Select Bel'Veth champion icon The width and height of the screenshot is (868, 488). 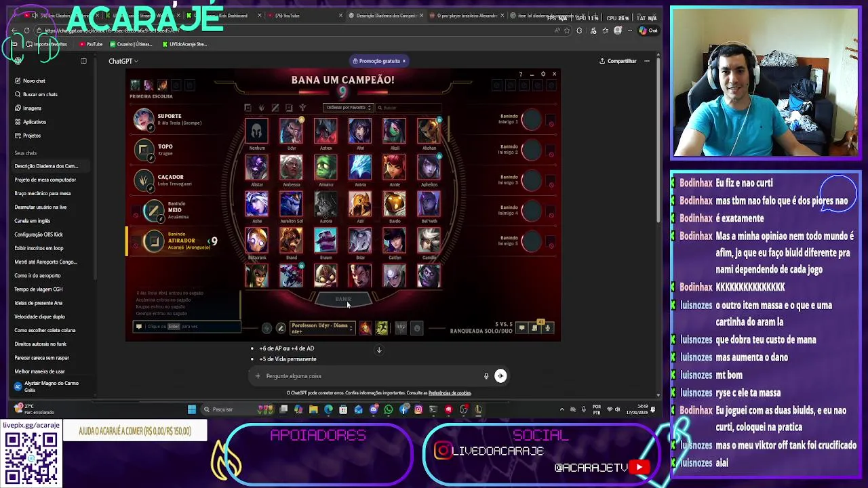coord(429,204)
